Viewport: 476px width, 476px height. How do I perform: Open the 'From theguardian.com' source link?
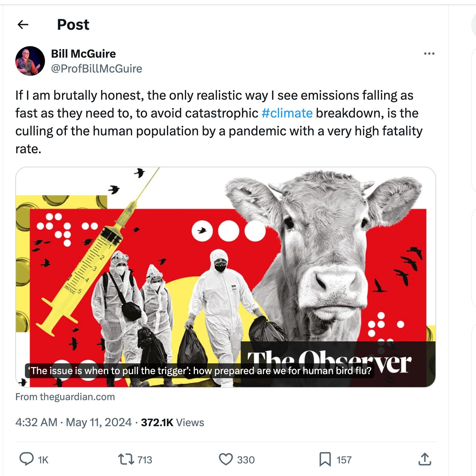tap(65, 397)
